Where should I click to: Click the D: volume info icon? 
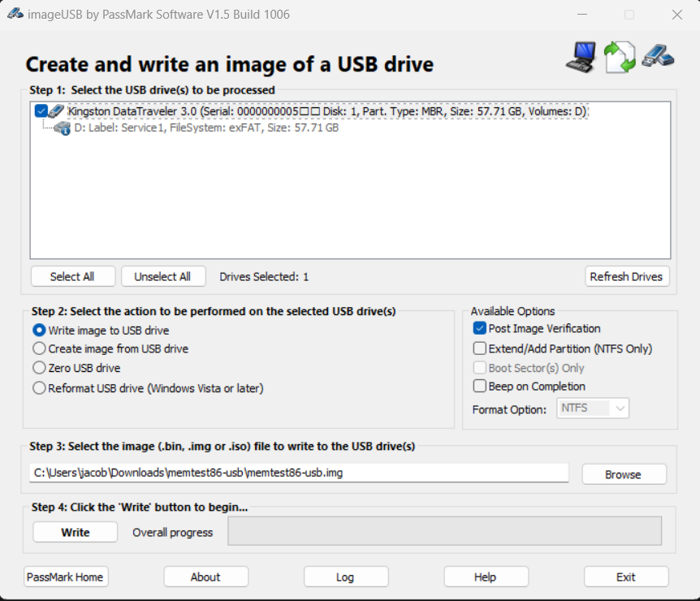point(62,128)
